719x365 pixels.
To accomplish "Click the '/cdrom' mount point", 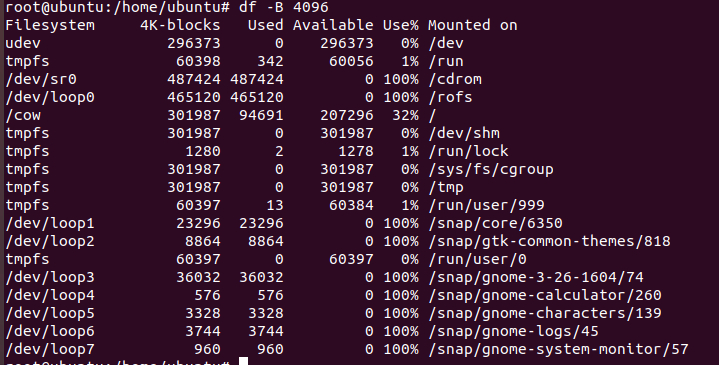I will coord(455,79).
